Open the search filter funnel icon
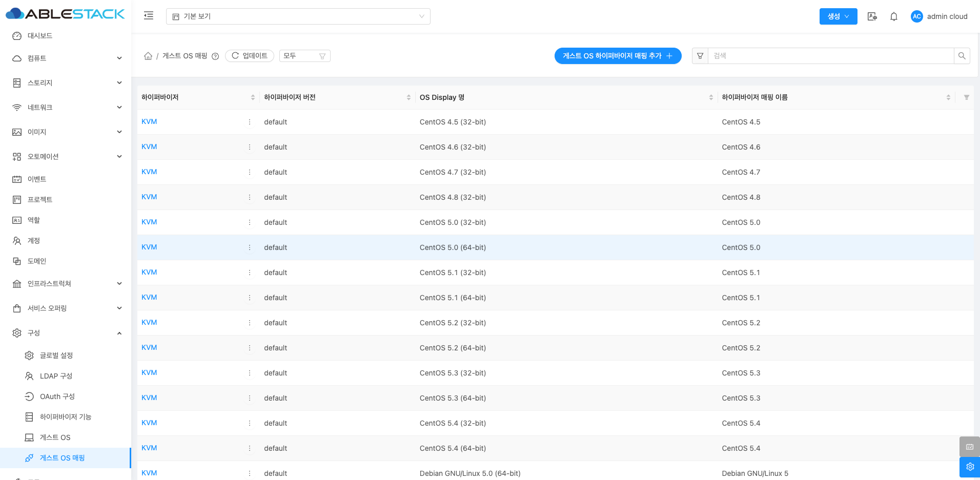980x480 pixels. pyautogui.click(x=700, y=56)
